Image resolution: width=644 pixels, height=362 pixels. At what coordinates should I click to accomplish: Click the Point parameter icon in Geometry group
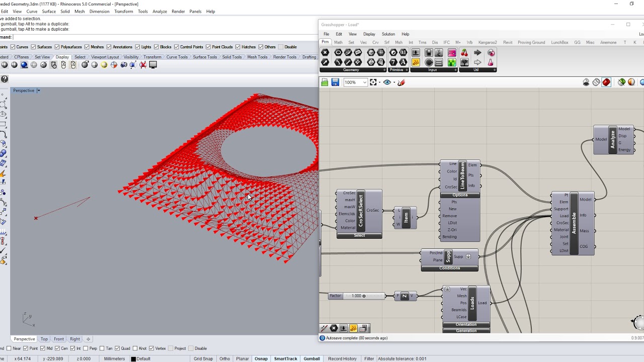(325, 53)
